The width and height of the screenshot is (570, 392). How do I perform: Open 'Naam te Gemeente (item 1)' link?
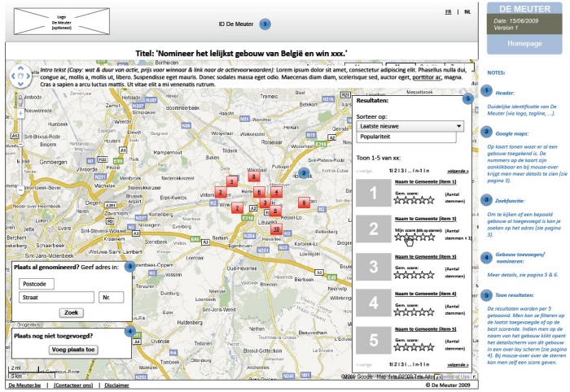pyautogui.click(x=425, y=181)
